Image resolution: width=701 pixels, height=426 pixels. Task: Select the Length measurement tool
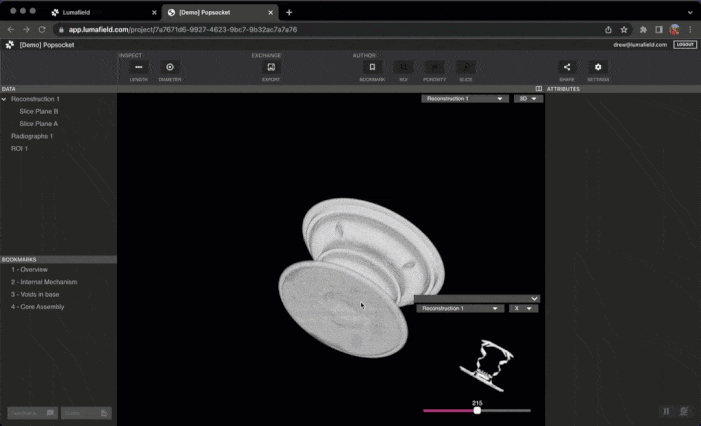[139, 67]
